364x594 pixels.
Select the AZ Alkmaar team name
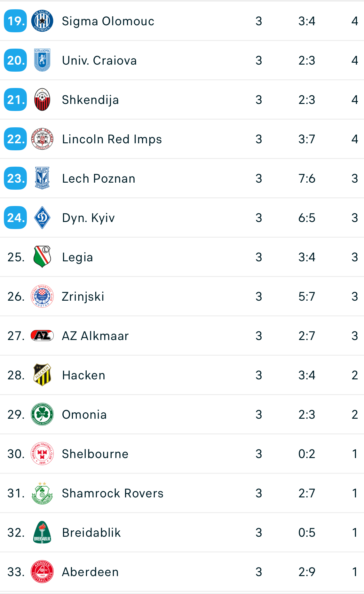[95, 336]
